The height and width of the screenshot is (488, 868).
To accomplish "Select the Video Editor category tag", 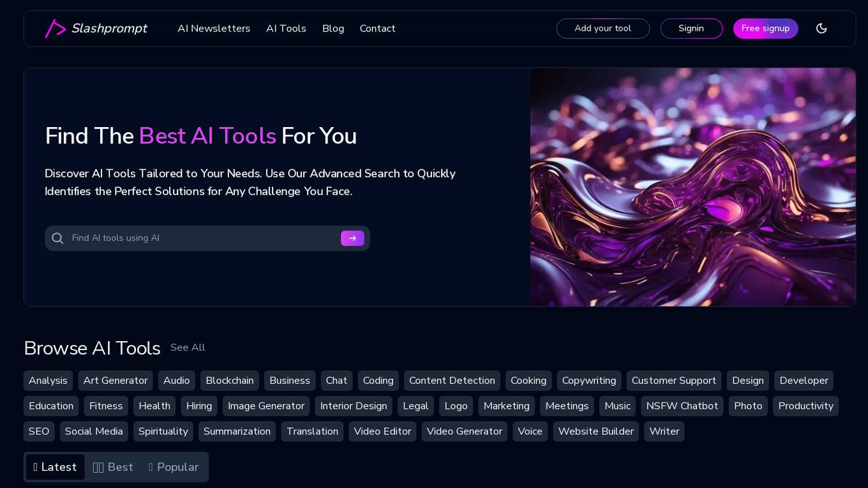I will 382,432.
